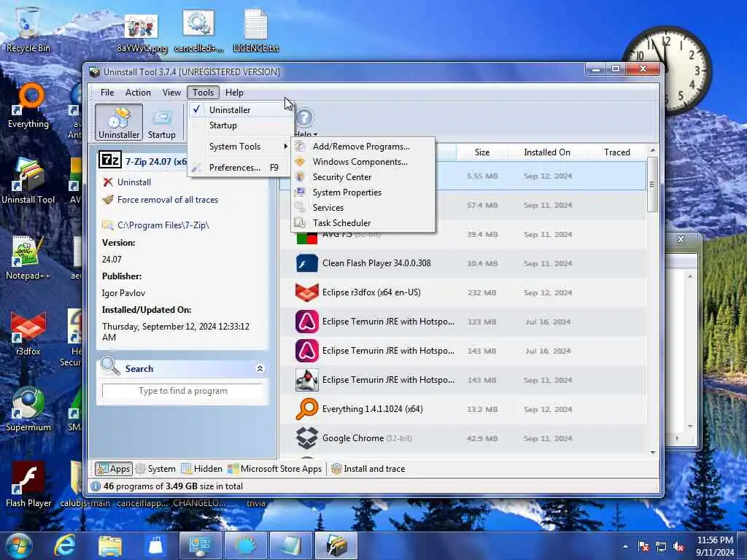Sort by the Traced column header
747x560 pixels.
pyautogui.click(x=616, y=152)
